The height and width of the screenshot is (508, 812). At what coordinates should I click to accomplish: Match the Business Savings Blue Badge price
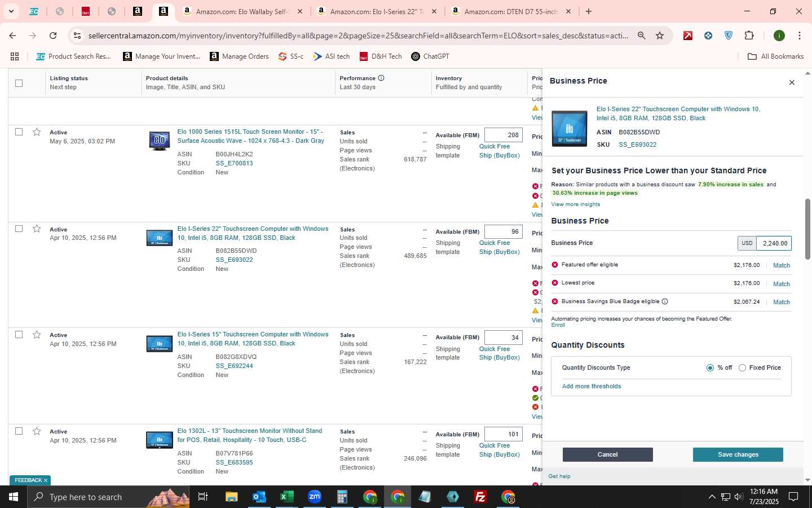click(x=781, y=302)
